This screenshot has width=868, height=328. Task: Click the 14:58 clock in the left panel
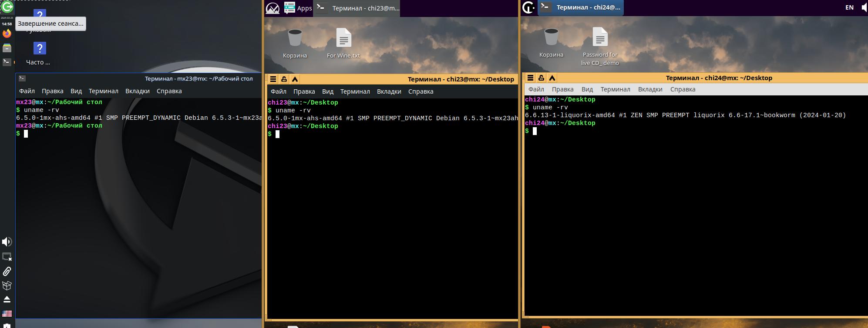[x=7, y=24]
